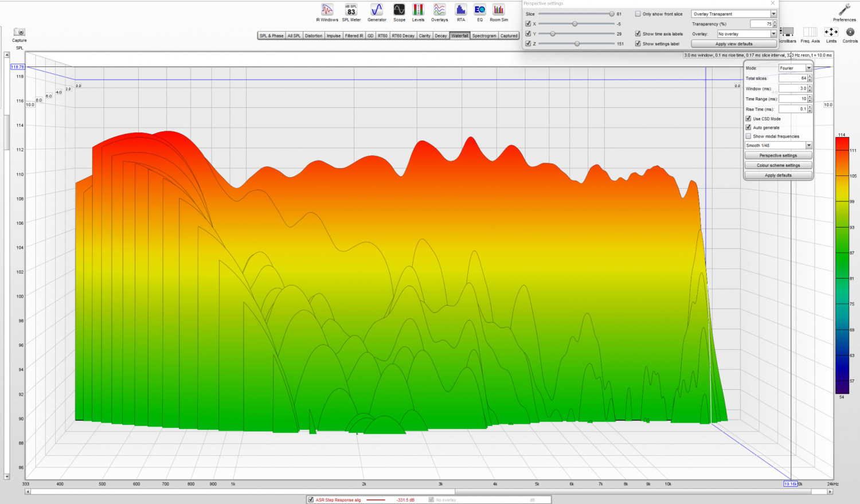Click Rise Time stepper arrows
860x504 pixels.
tap(810, 109)
